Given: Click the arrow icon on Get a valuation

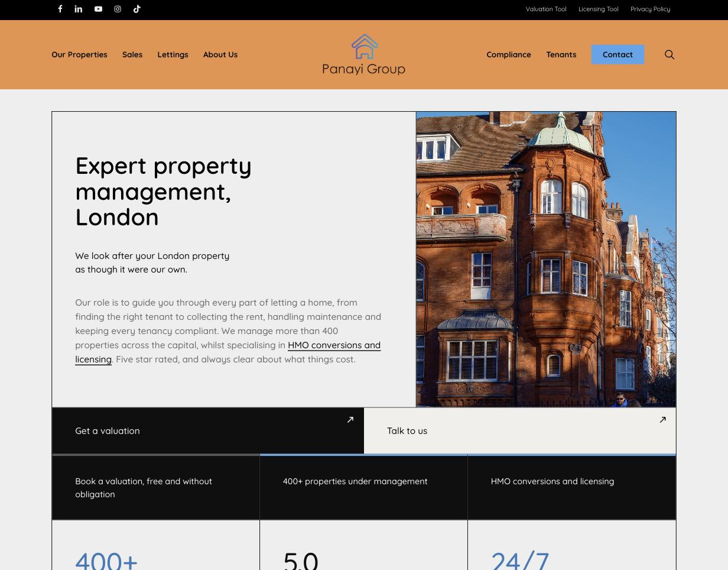Looking at the screenshot, I should pyautogui.click(x=350, y=420).
